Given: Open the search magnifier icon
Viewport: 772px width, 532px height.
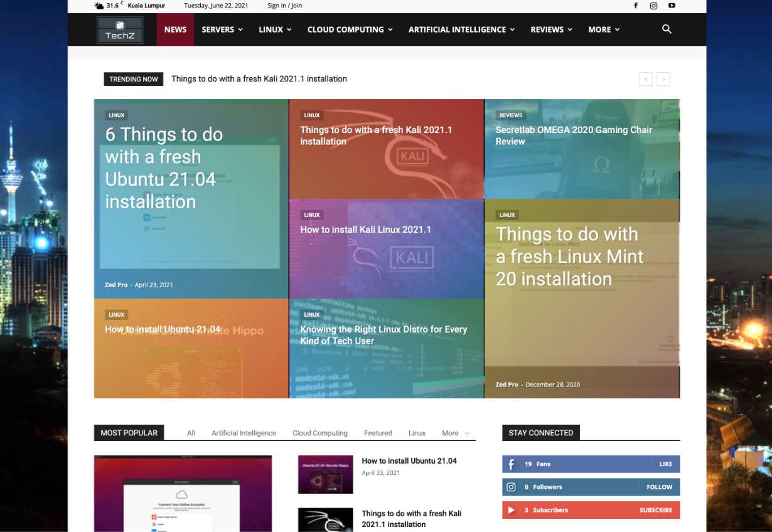Looking at the screenshot, I should coord(667,29).
